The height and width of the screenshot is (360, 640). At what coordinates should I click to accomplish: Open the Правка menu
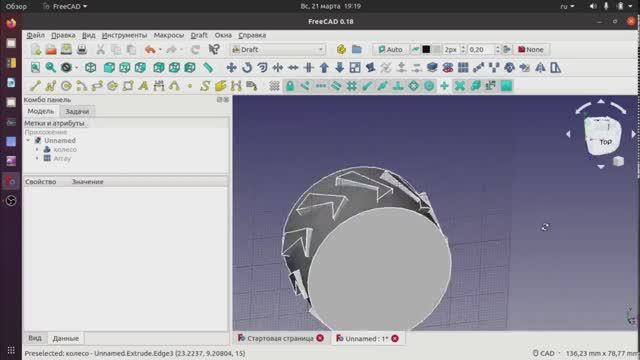pyautogui.click(x=63, y=36)
